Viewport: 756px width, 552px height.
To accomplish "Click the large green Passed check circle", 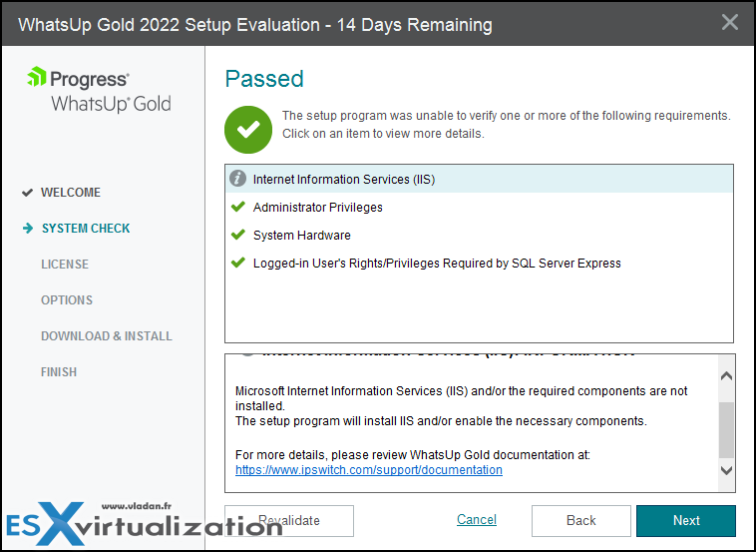I will point(248,130).
